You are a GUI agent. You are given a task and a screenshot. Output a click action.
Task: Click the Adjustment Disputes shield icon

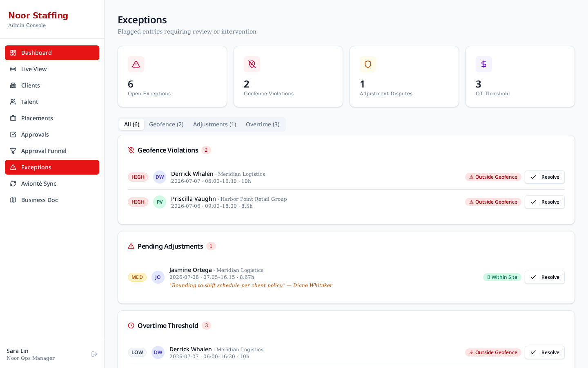coord(368,64)
